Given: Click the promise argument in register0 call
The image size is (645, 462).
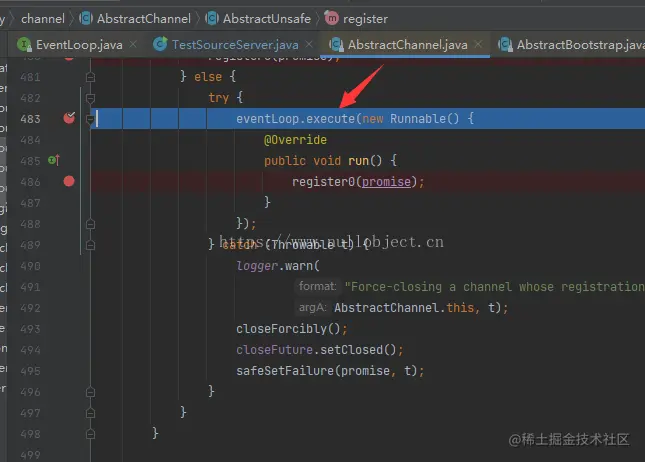Looking at the screenshot, I should tap(386, 182).
